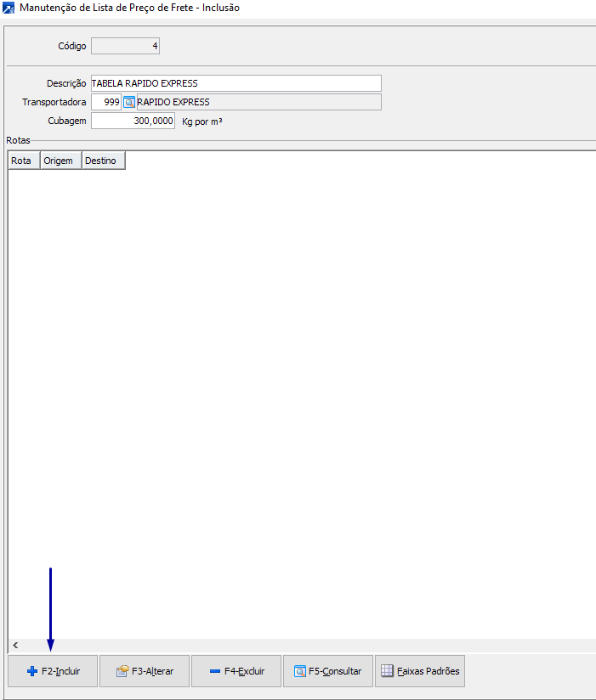Open Faixas Padrões
Viewport: 596px width, 700px height.
pos(420,671)
